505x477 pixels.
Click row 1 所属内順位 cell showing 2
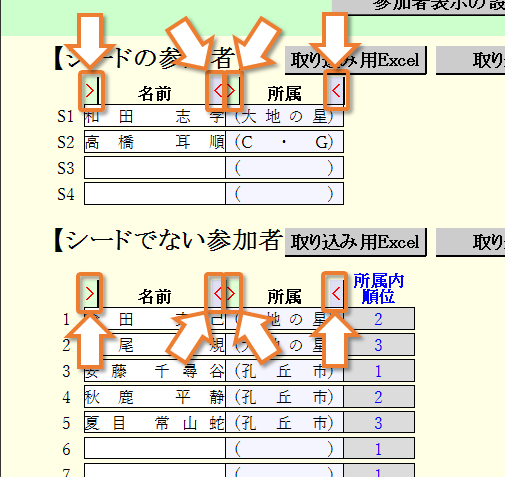(379, 319)
